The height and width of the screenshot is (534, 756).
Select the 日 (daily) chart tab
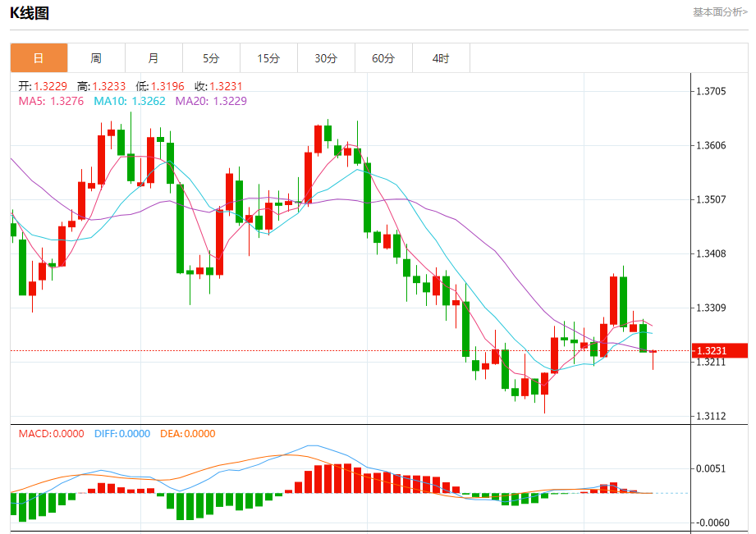39,58
